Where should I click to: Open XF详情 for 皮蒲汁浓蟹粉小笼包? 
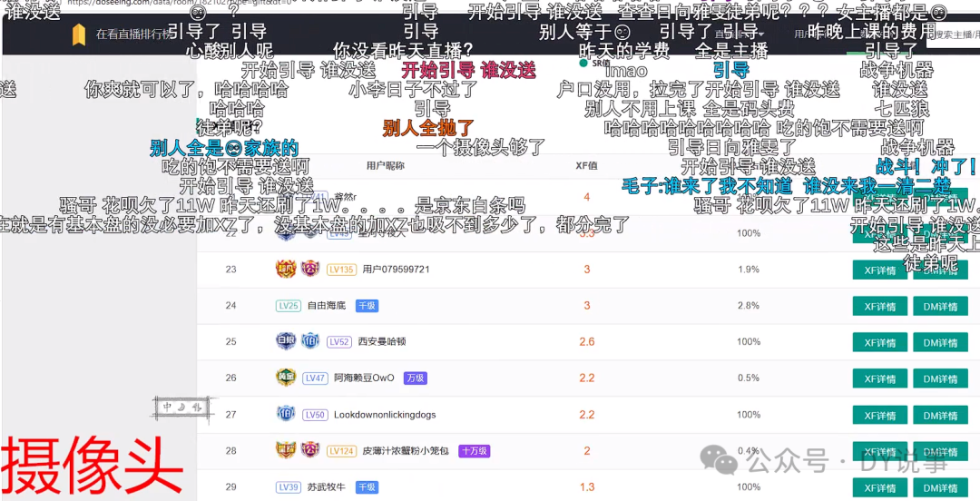pyautogui.click(x=880, y=452)
